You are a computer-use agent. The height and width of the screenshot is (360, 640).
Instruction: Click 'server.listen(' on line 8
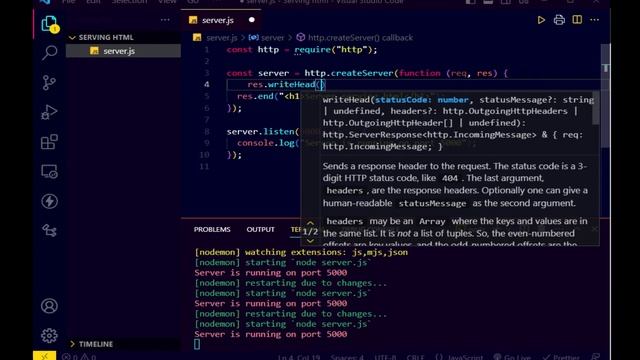[263, 131]
